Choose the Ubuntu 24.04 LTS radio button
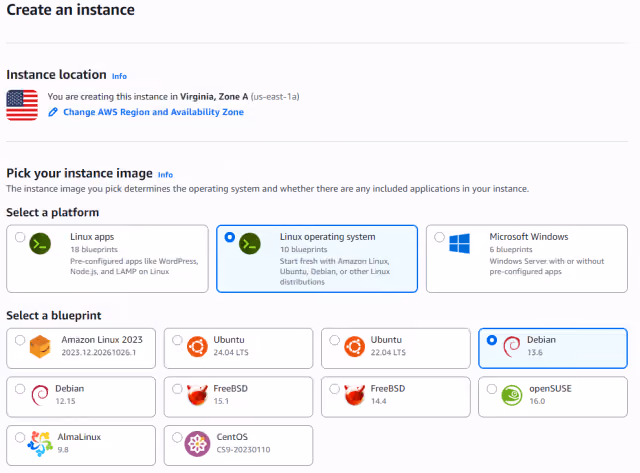Viewport: 640px width, 473px height. pyautogui.click(x=177, y=340)
